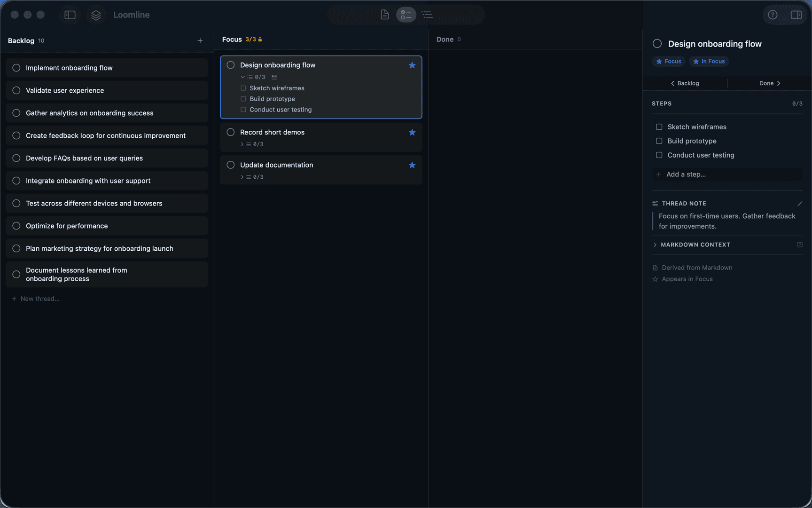Open the help question mark icon
The image size is (812, 508).
(773, 15)
